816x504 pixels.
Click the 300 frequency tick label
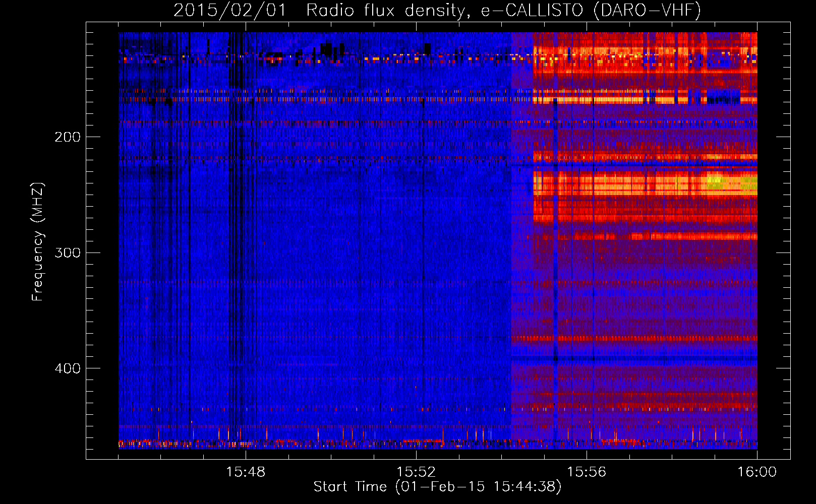[68, 253]
